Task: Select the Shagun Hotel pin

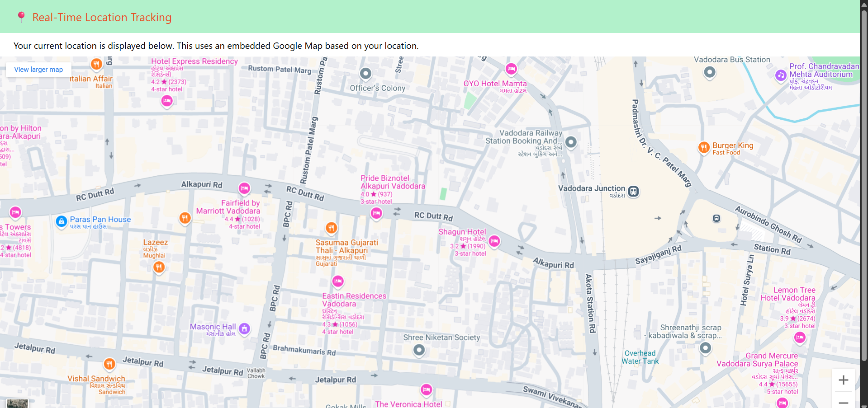Action: pyautogui.click(x=494, y=241)
